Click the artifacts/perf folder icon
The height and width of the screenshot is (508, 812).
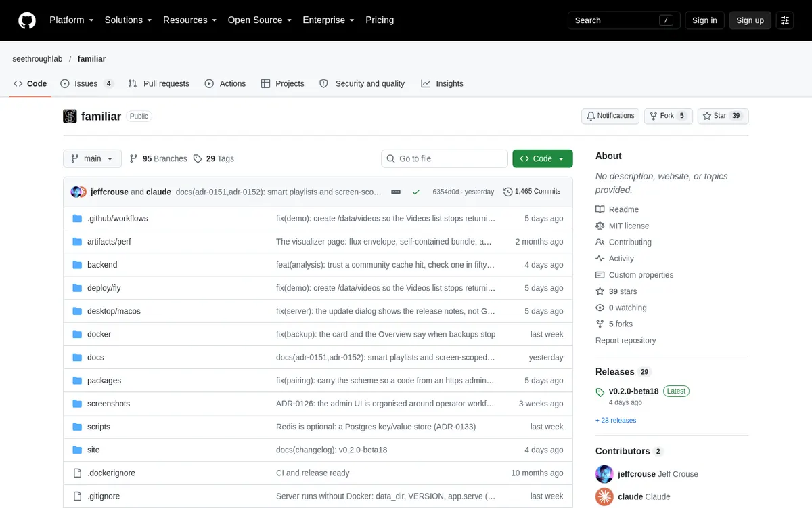(x=76, y=242)
